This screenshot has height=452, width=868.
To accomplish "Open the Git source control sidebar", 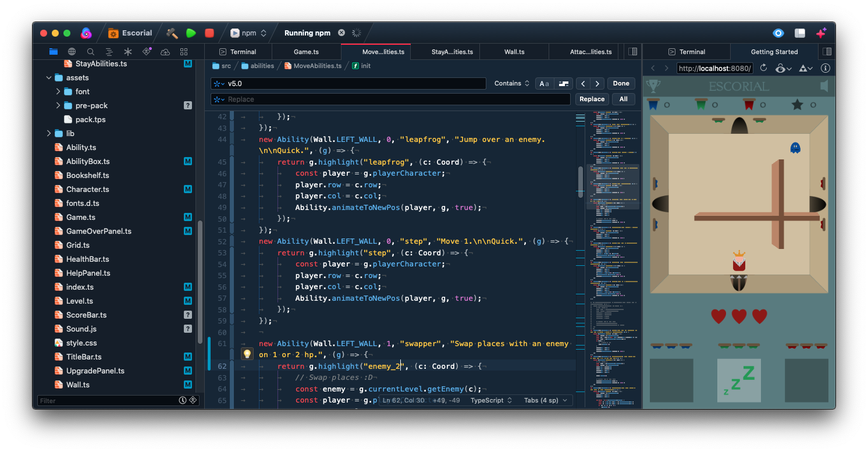I will coord(147,52).
